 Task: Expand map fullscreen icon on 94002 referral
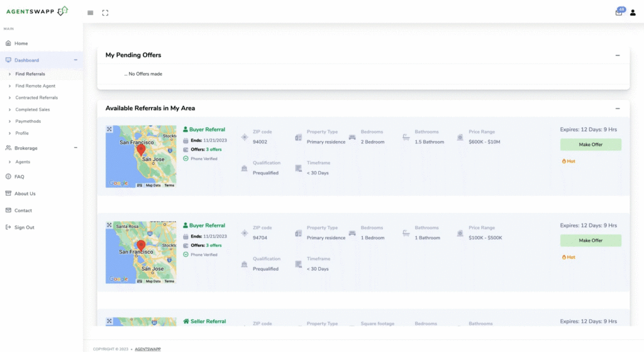coord(109,129)
